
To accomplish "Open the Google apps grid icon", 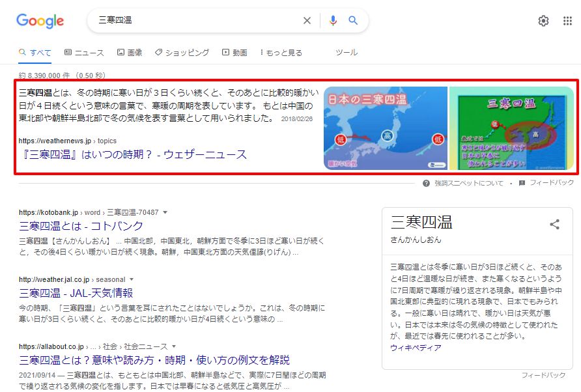I will (x=567, y=21).
